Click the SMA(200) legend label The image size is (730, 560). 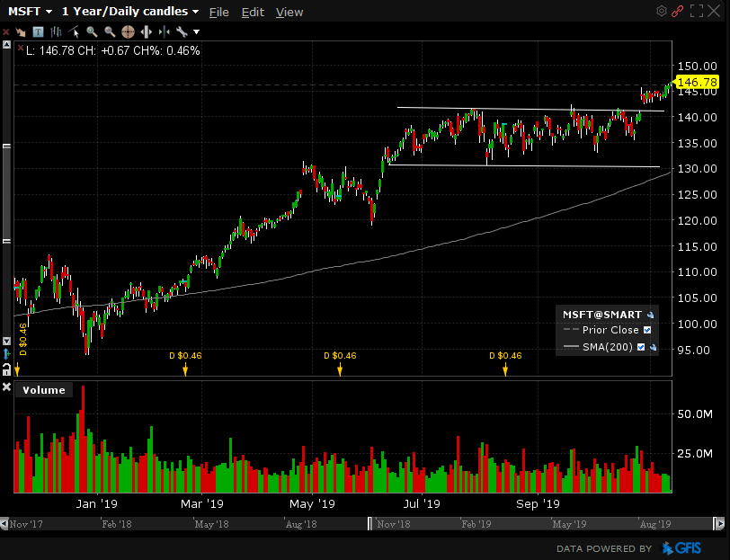point(608,347)
